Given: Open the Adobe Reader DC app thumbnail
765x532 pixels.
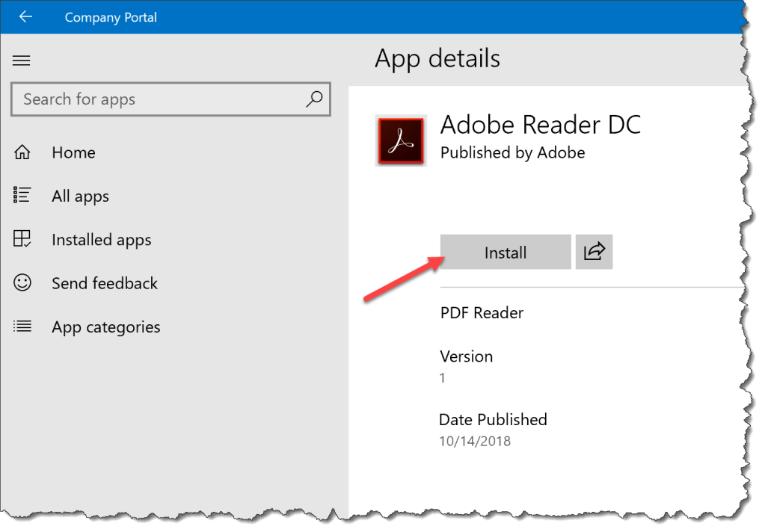Looking at the screenshot, I should (401, 140).
